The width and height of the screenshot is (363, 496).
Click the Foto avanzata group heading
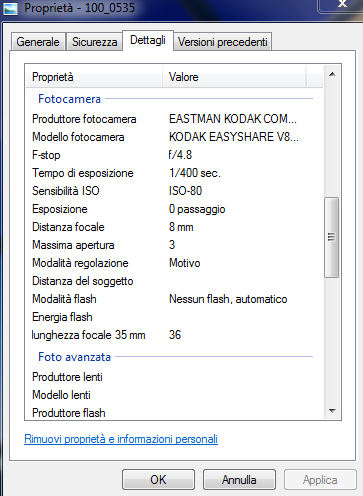(74, 357)
